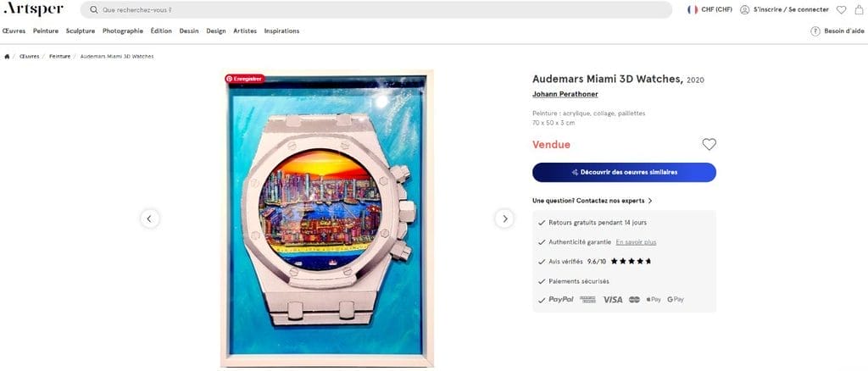
Task: Open wishlist heart icon in header
Action: coord(842,9)
